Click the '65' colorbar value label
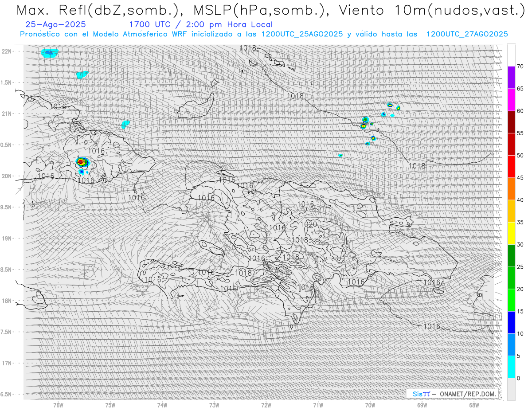Image resolution: width=532 pixels, height=411 pixels. (520, 89)
